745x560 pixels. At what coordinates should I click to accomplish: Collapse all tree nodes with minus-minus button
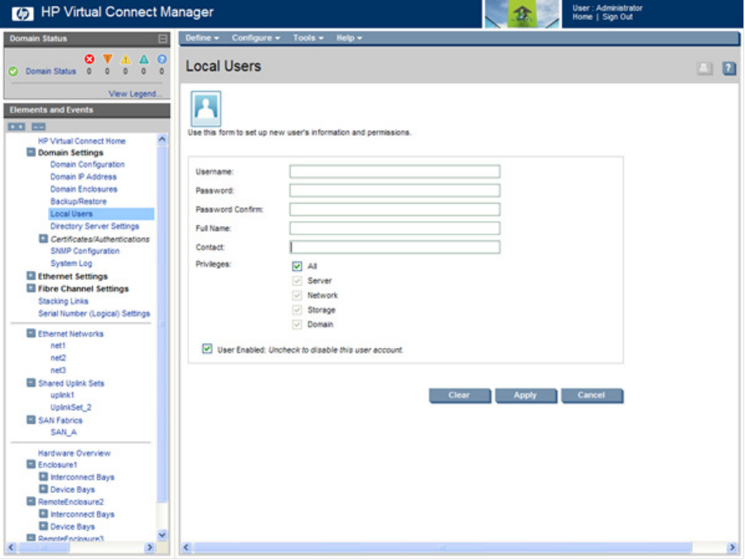click(38, 127)
